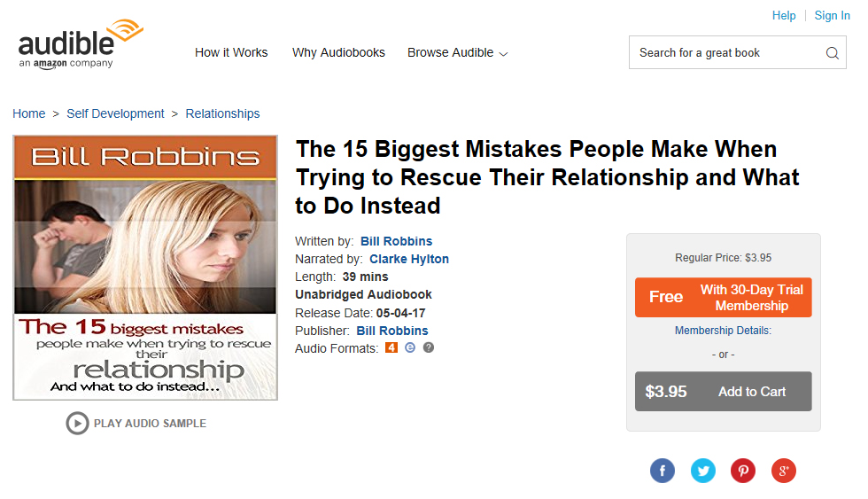Viewport: 868px width, 499px height.
Task: Click the Sign In link
Action: click(x=832, y=15)
